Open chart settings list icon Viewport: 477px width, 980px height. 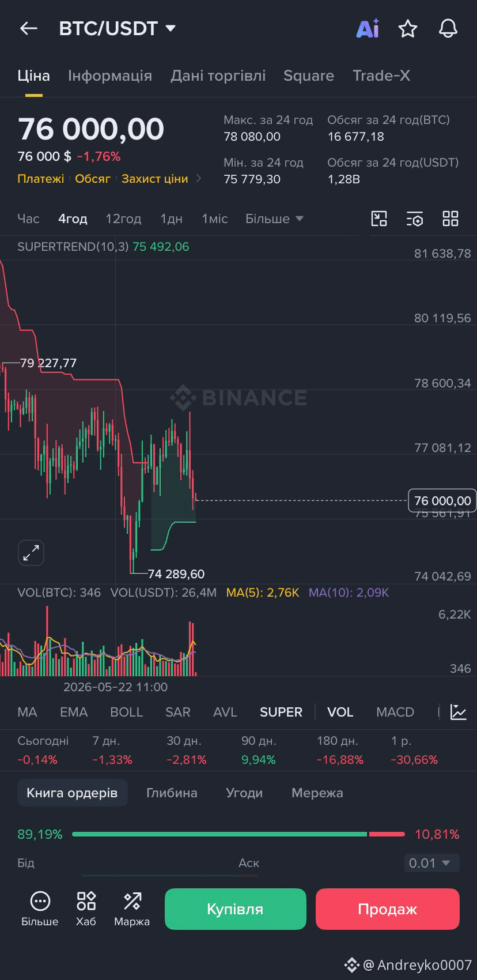click(x=415, y=218)
